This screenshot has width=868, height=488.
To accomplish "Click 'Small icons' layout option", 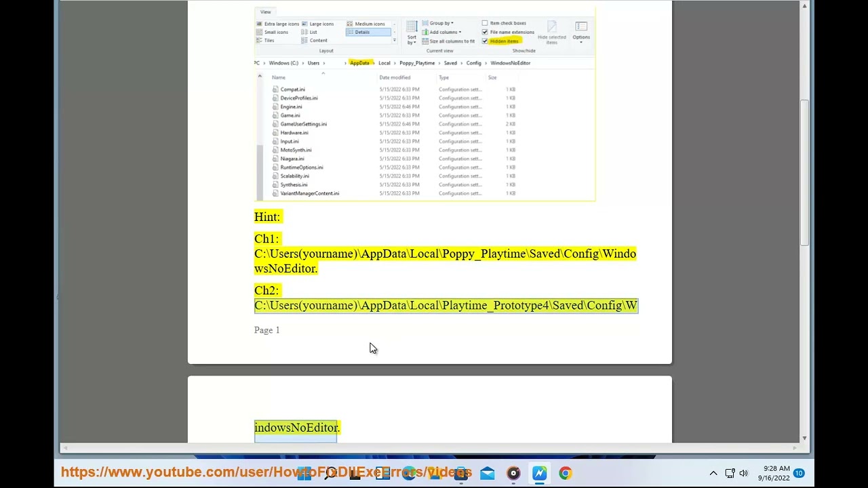I will 272,32.
